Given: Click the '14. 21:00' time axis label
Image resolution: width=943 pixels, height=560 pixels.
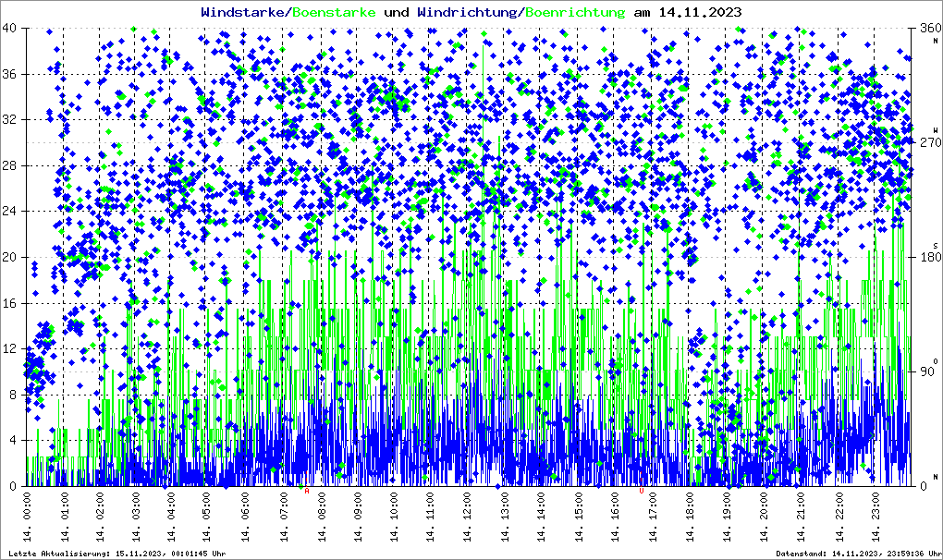Looking at the screenshot, I should pyautogui.click(x=801, y=517).
